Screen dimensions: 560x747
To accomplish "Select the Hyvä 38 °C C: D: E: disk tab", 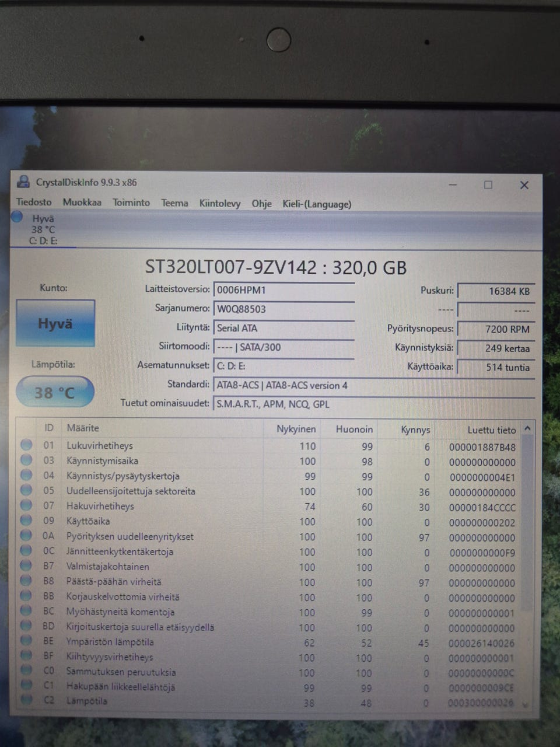I will click(x=43, y=229).
